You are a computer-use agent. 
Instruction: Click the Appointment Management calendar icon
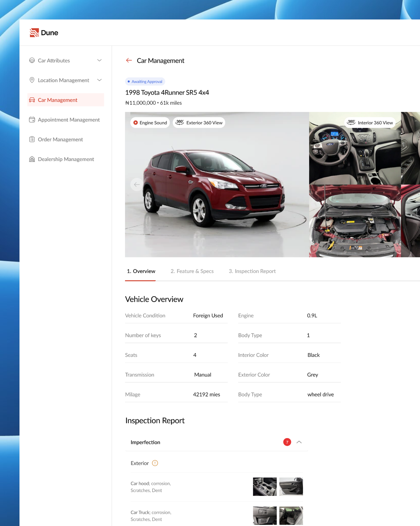pos(32,120)
